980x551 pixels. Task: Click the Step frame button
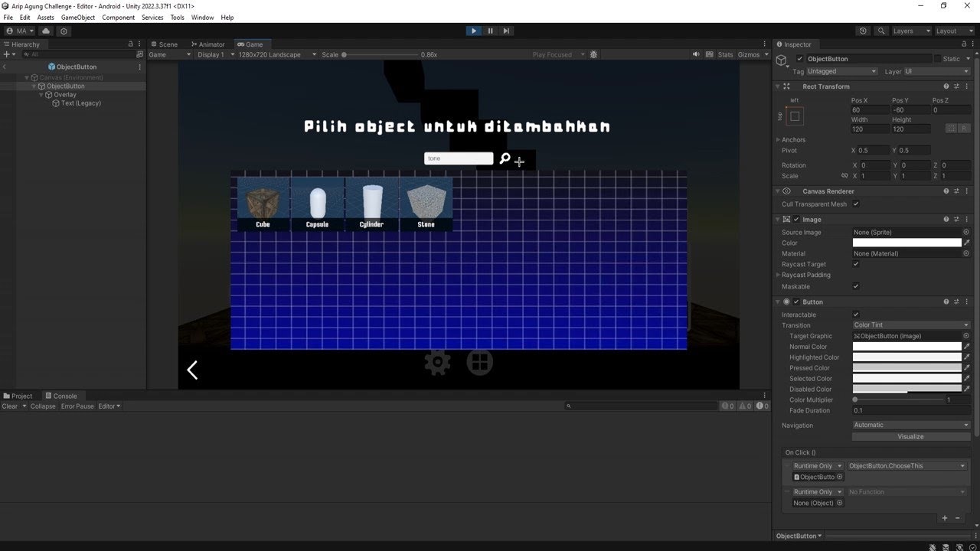click(x=506, y=31)
